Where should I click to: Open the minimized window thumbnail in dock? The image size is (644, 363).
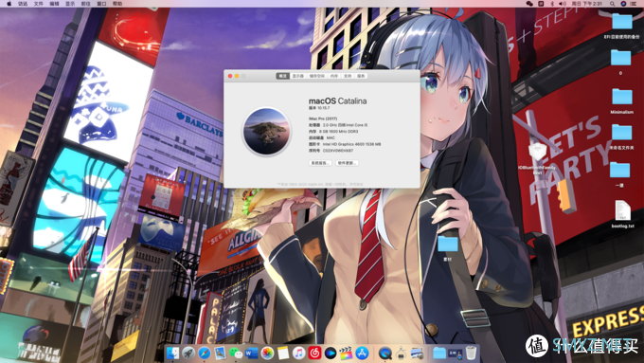point(456,353)
